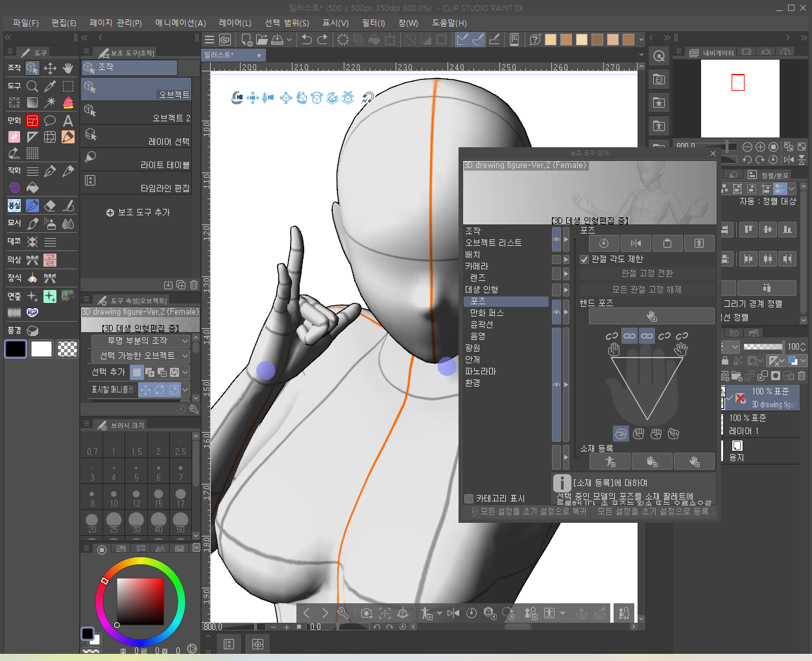The height and width of the screenshot is (661, 812).
Task: Open the 애니메이션(A) menu
Action: [x=180, y=23]
